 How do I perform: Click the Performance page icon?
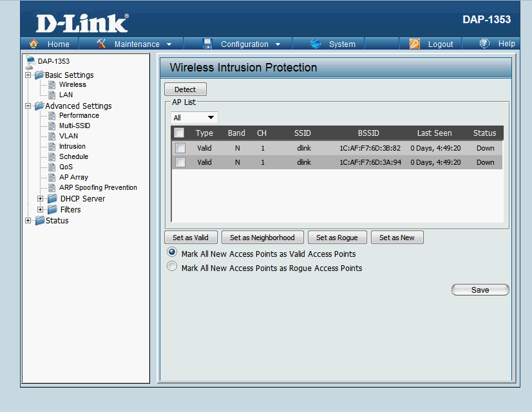[52, 116]
